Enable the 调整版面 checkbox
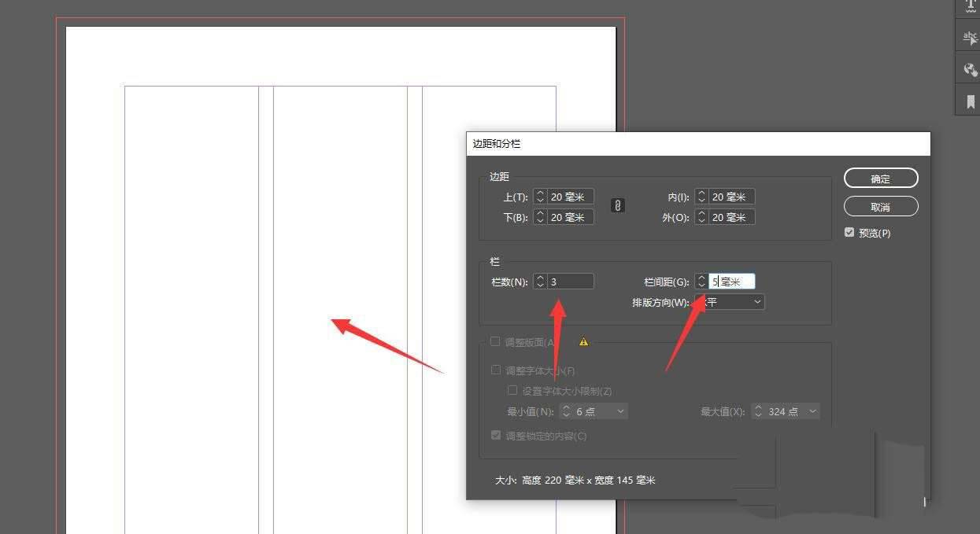The width and height of the screenshot is (980, 534). coord(496,342)
